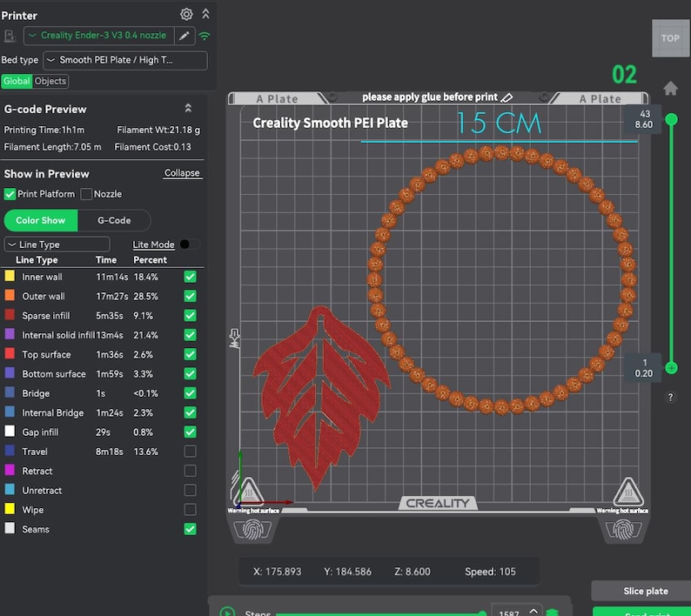The height and width of the screenshot is (616, 691).
Task: Open printer settings gear icon
Action: (186, 14)
